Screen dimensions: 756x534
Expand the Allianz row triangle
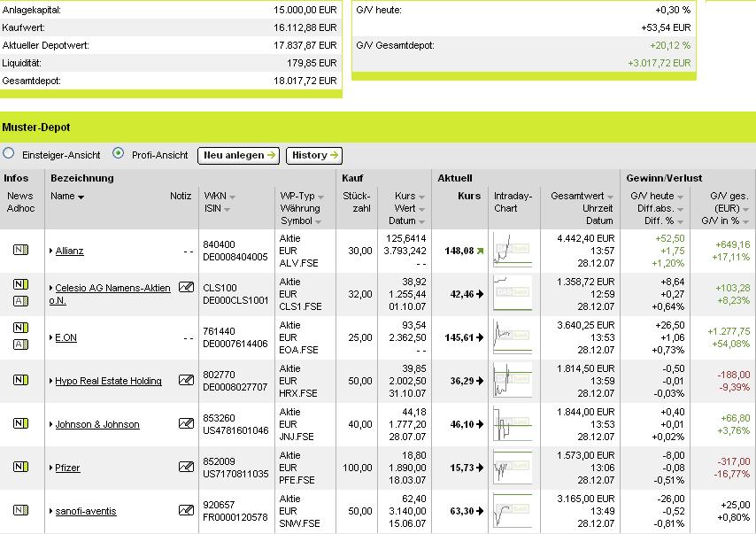51,251
